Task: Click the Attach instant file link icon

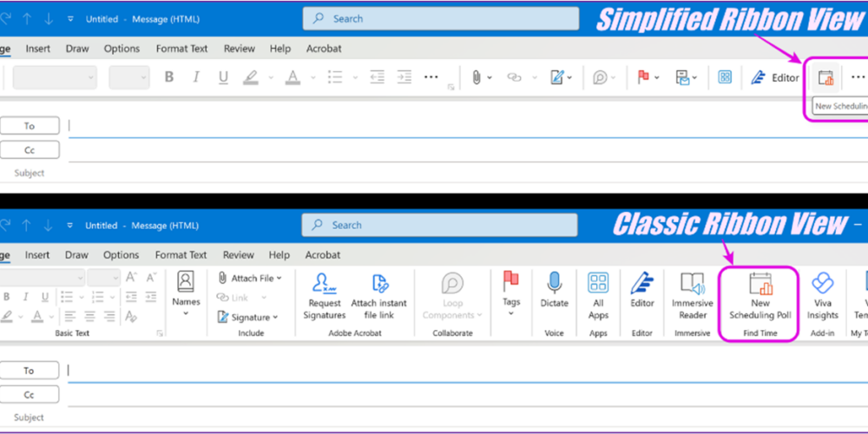Action: tap(379, 296)
